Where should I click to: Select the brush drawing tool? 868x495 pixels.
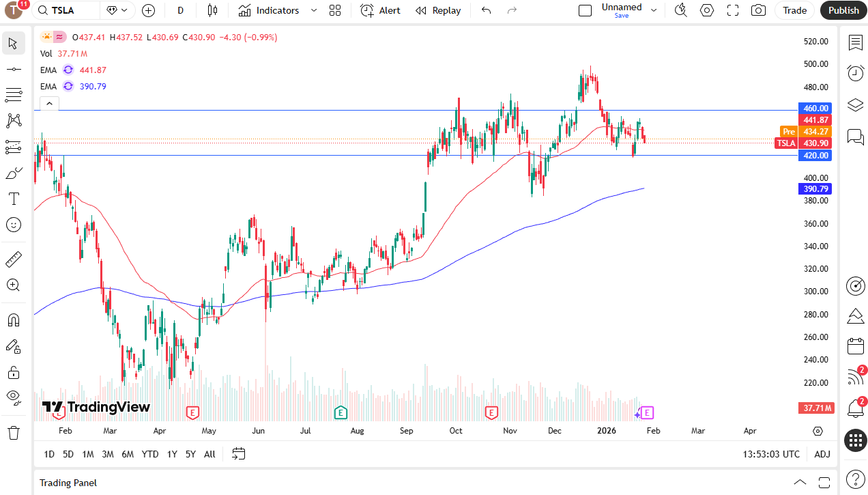[x=13, y=173]
